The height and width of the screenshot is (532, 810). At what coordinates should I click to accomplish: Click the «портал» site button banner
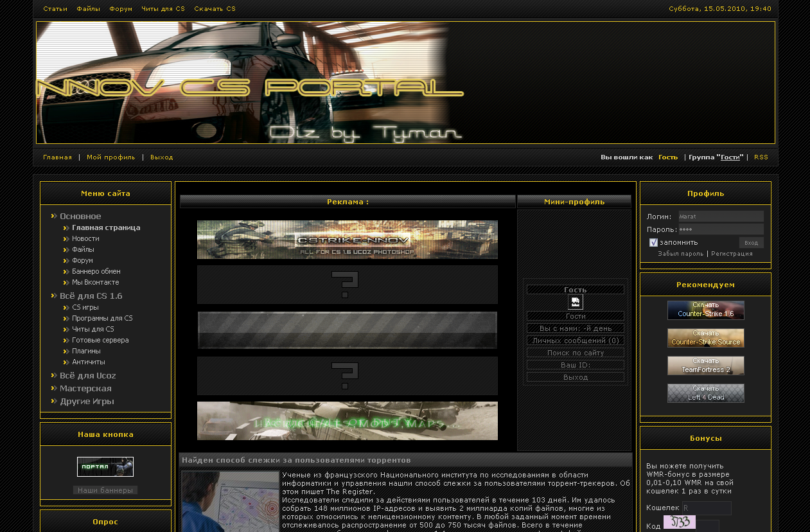(105, 467)
